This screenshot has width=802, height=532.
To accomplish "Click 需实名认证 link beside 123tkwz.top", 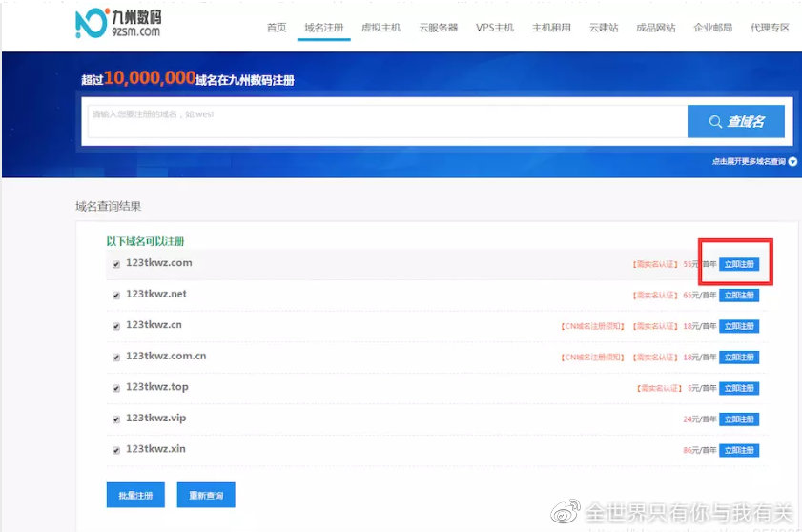I will pos(658,388).
